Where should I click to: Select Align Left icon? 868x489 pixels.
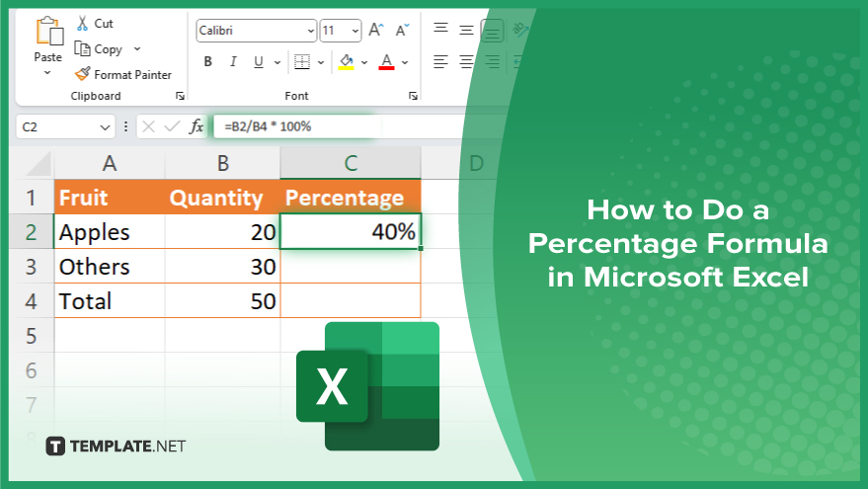[440, 61]
